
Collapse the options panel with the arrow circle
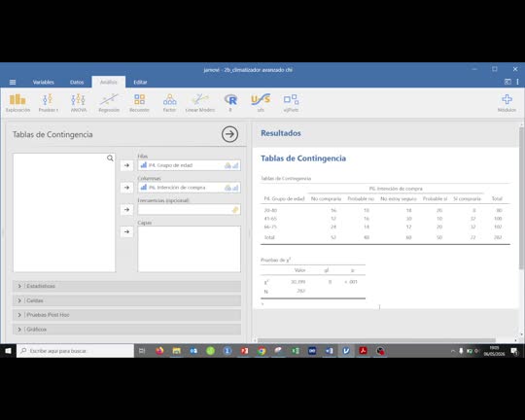(229, 134)
